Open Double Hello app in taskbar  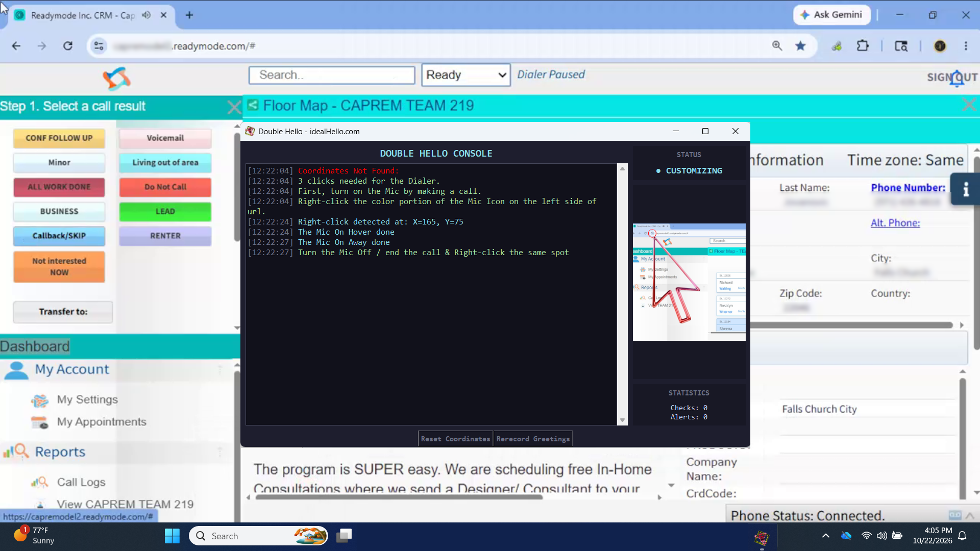[x=762, y=537]
